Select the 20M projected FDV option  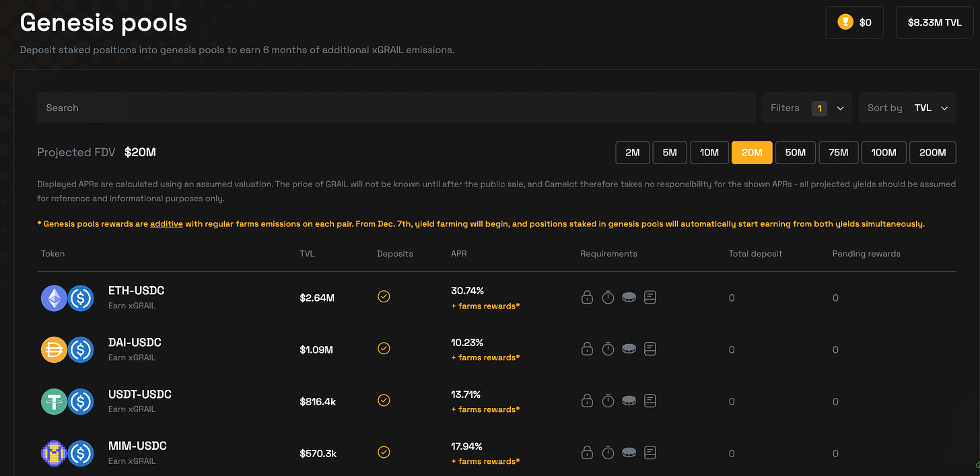tap(752, 152)
